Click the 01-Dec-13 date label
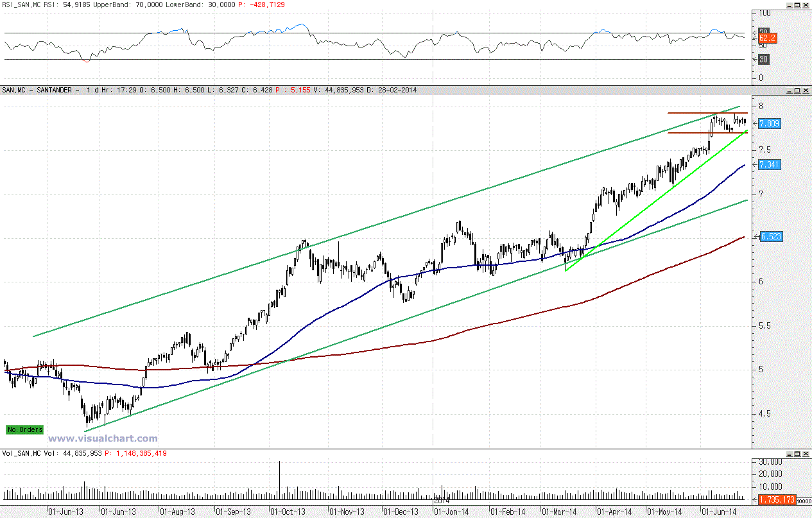The width and height of the screenshot is (812, 518). 401,512
